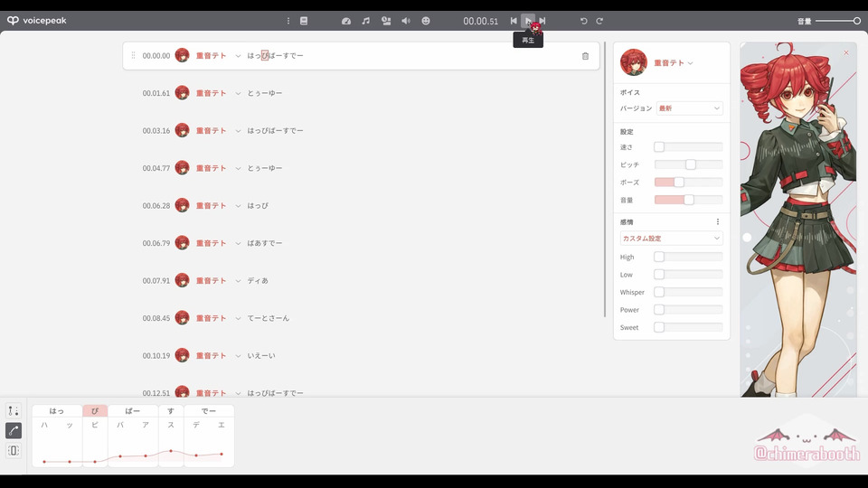Expand narrator dropdown on the 00.10.19 line

point(238,356)
